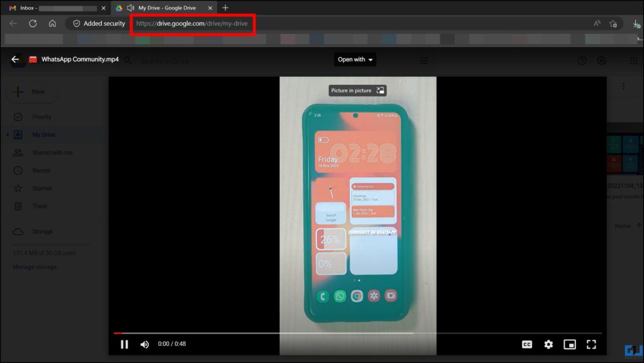Click the Picture in picture overlay button
This screenshot has height=363, width=644.
[357, 91]
